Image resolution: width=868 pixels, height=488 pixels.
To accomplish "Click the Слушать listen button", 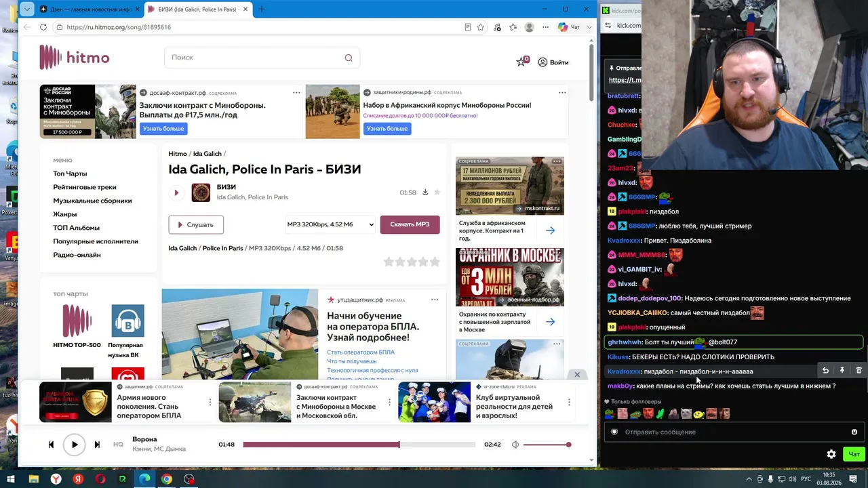I will click(196, 224).
